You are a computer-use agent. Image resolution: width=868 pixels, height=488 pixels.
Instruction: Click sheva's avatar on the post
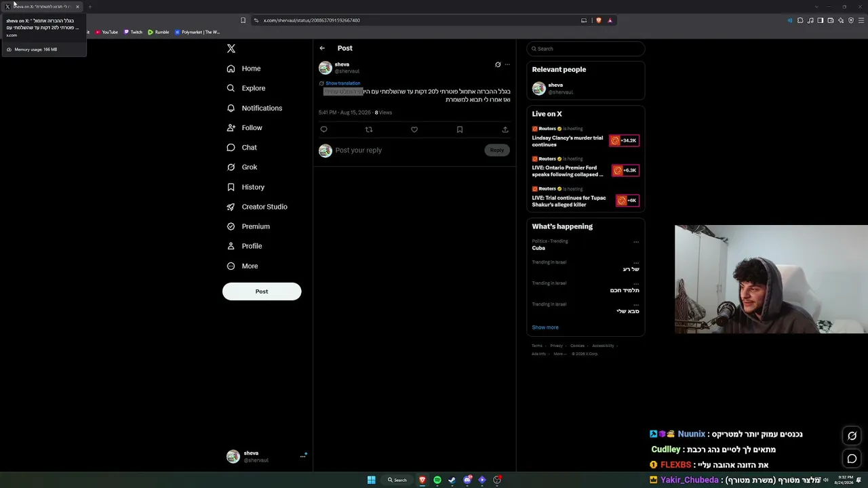[x=325, y=68]
